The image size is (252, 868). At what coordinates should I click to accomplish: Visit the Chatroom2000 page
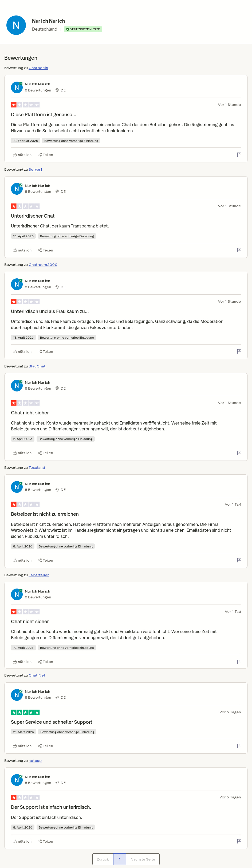(43, 265)
